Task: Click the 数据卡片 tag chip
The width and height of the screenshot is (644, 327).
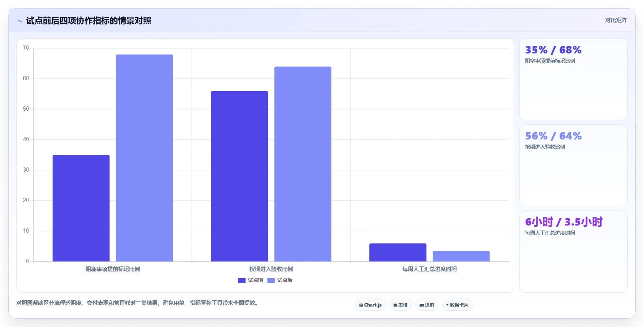Action: pos(457,305)
